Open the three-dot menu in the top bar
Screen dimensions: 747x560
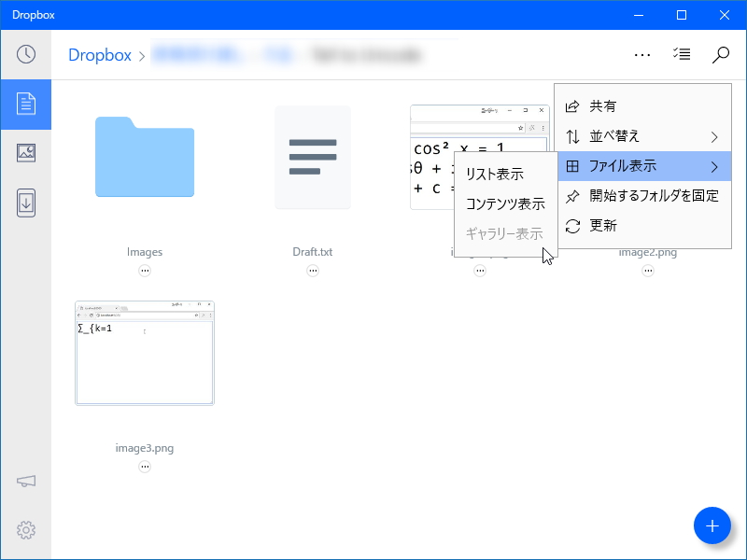coord(642,54)
